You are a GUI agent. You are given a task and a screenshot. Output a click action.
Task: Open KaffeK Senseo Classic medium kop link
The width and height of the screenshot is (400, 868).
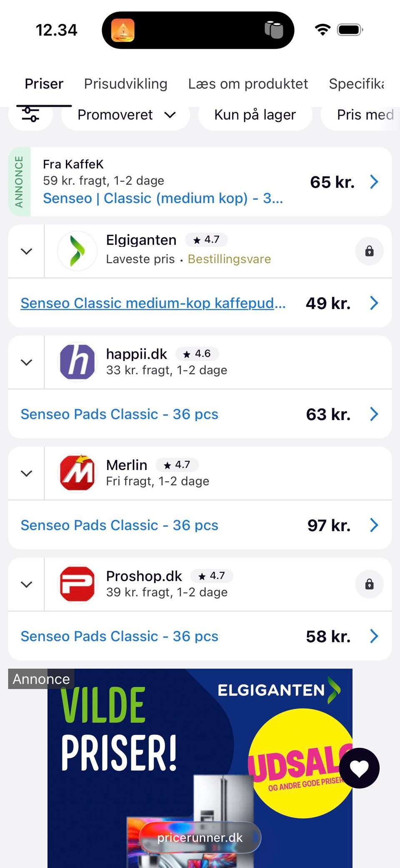[163, 198]
